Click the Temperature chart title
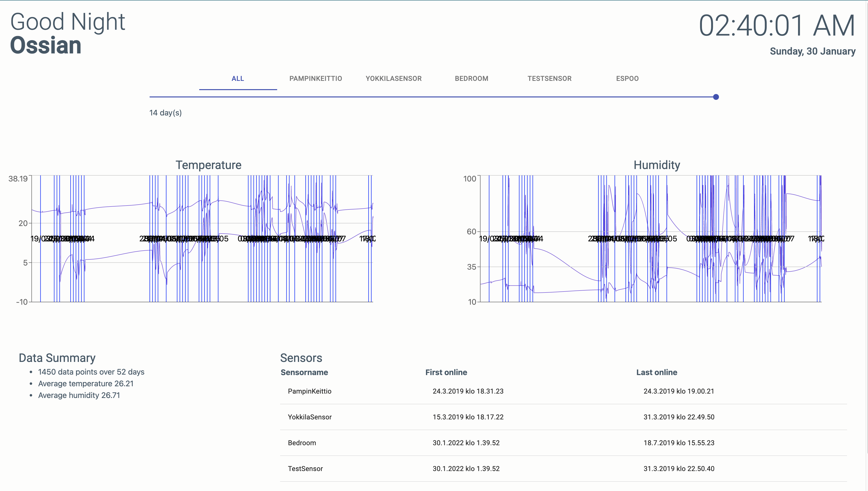868x491 pixels. tap(208, 165)
